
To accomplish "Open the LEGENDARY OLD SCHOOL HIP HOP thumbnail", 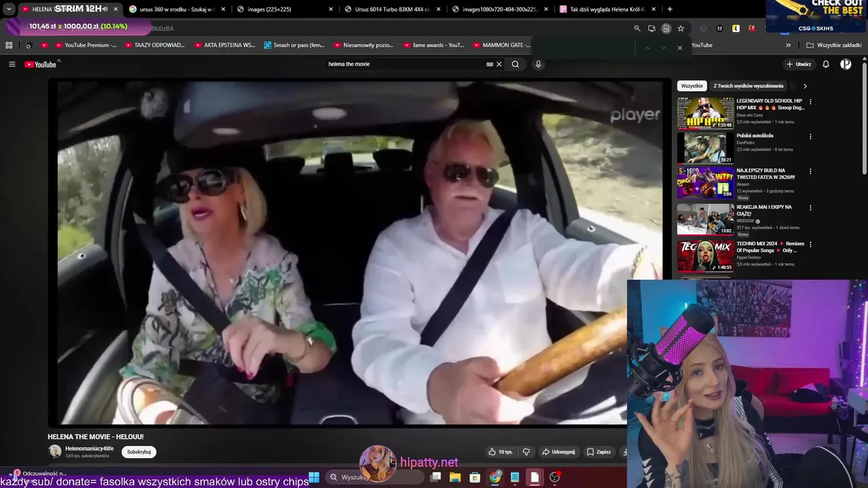I will [705, 113].
